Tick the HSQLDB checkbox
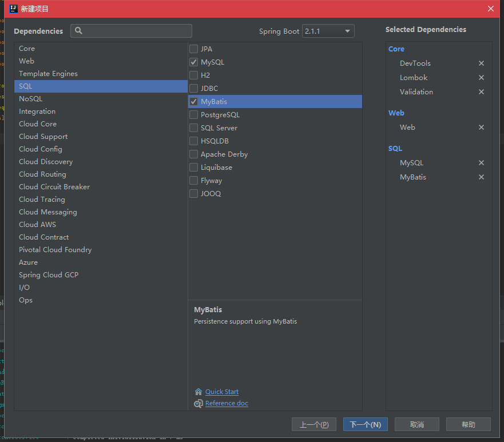Screen dimensions: 504x442 click(x=193, y=141)
